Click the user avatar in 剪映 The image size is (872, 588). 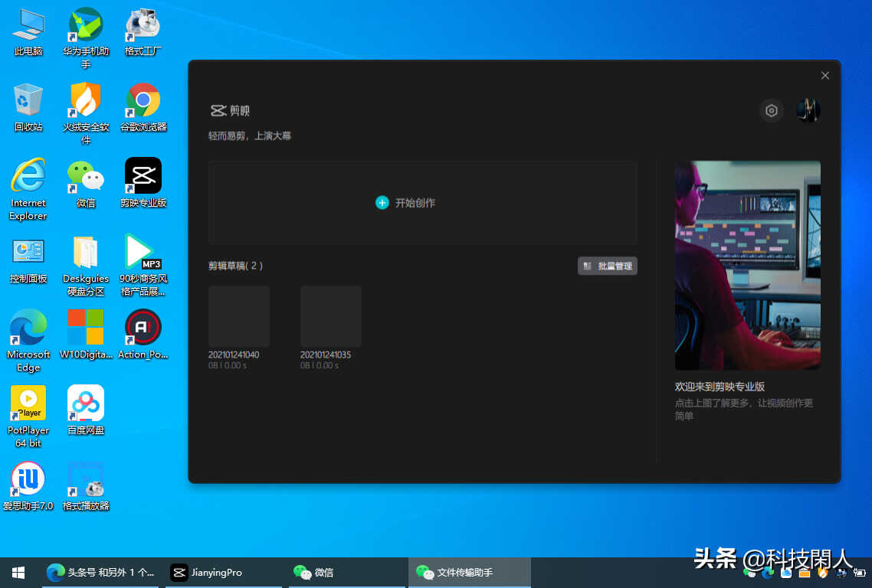coord(808,110)
